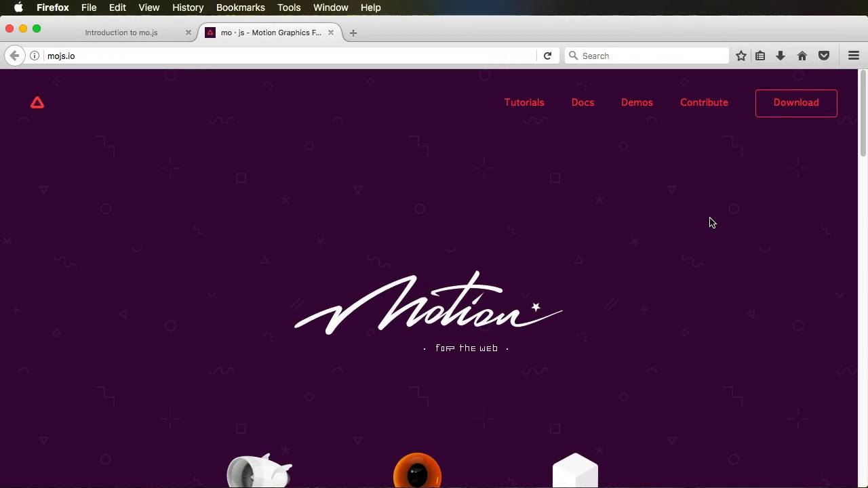Open the Firefox application menu

click(x=53, y=7)
